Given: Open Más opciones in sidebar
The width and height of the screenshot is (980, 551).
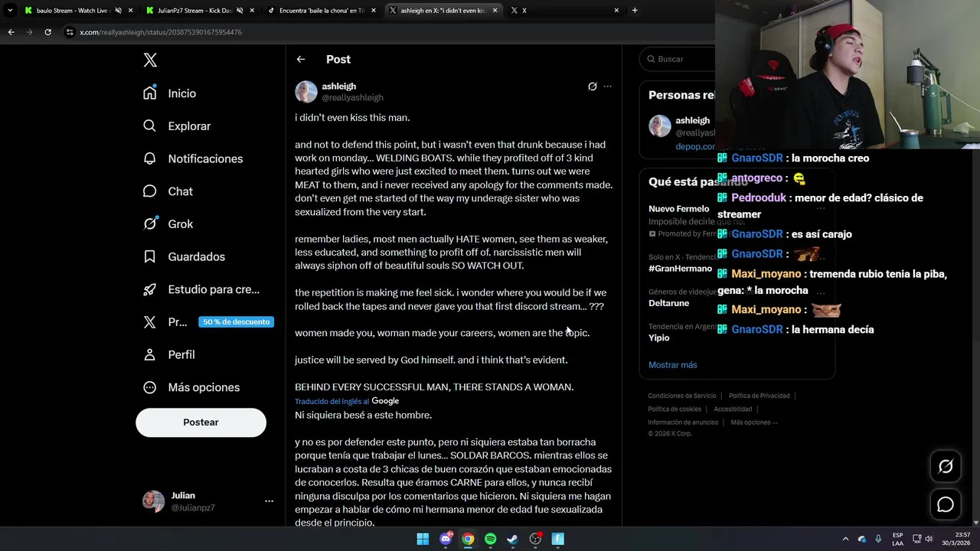Looking at the screenshot, I should 191,387.
